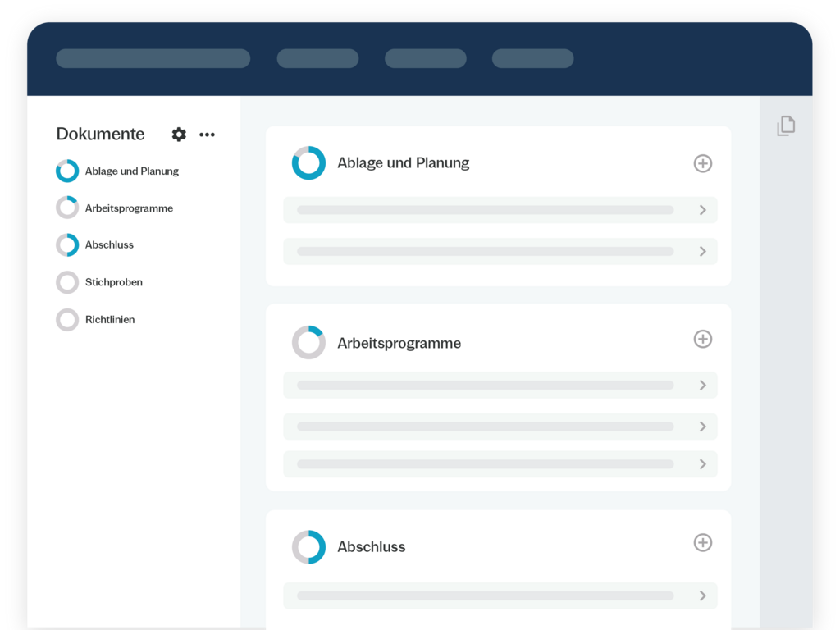This screenshot has width=840, height=630.
Task: Select Richtlinien in sidebar
Action: (x=110, y=320)
